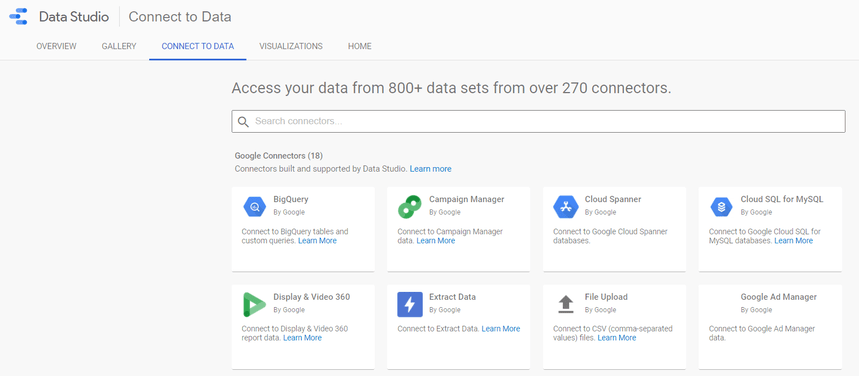Select the Campaign Manager green icon

(x=410, y=207)
